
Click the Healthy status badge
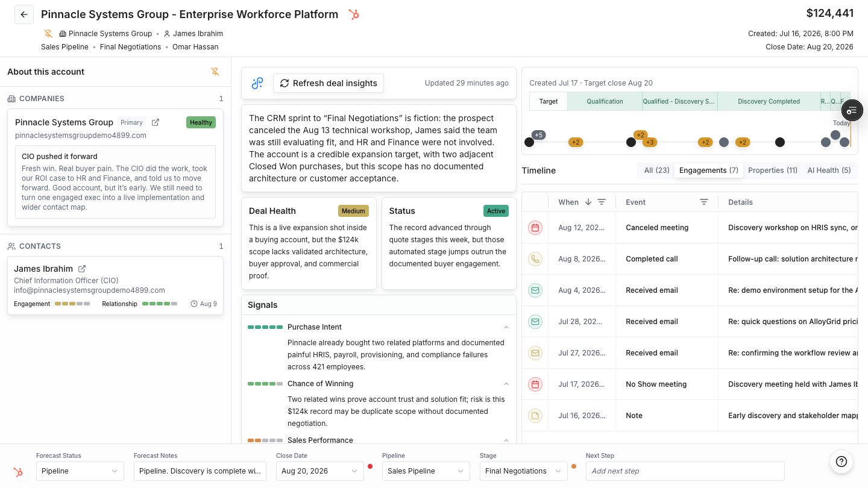click(x=201, y=122)
